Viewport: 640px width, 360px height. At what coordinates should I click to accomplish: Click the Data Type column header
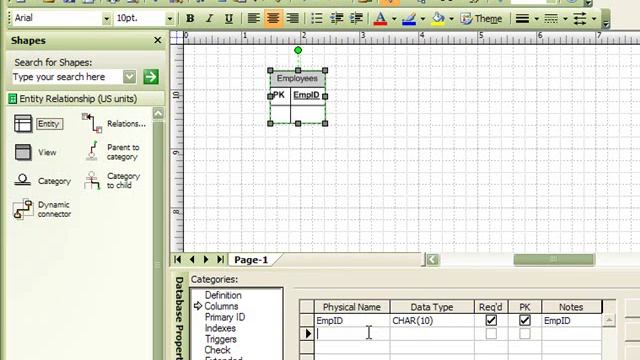432,307
